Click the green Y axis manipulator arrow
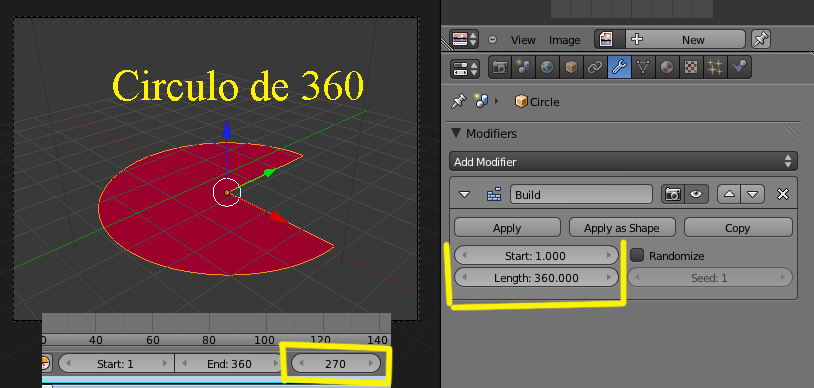Screen dimensions: 814x388 [x=269, y=172]
